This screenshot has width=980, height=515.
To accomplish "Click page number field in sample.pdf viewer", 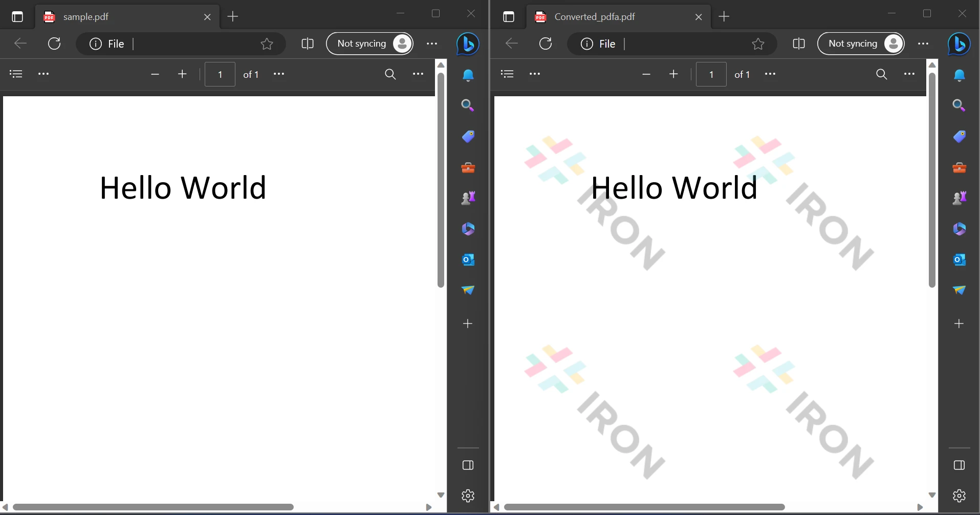I will pyautogui.click(x=220, y=74).
